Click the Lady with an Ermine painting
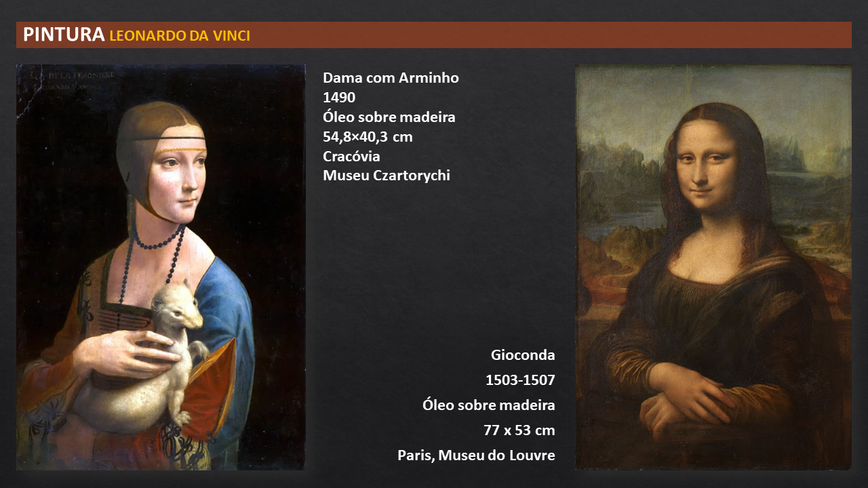 coord(161,267)
